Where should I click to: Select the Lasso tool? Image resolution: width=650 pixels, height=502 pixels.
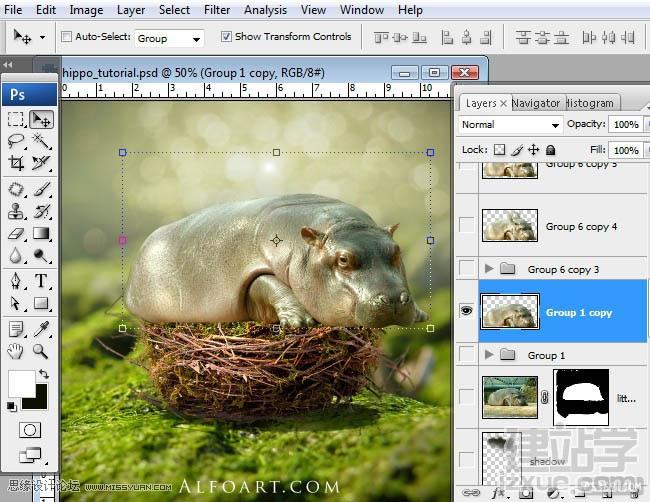(x=16, y=141)
